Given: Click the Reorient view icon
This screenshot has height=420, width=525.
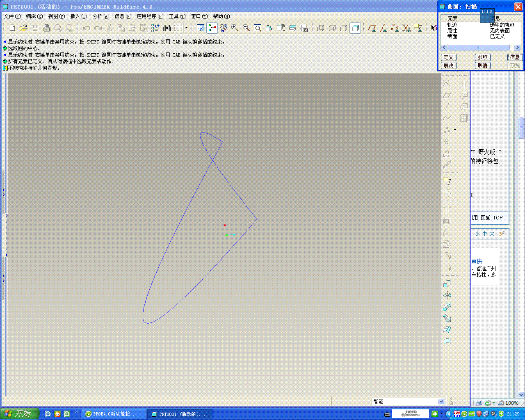Looking at the screenshot, I should [269, 28].
